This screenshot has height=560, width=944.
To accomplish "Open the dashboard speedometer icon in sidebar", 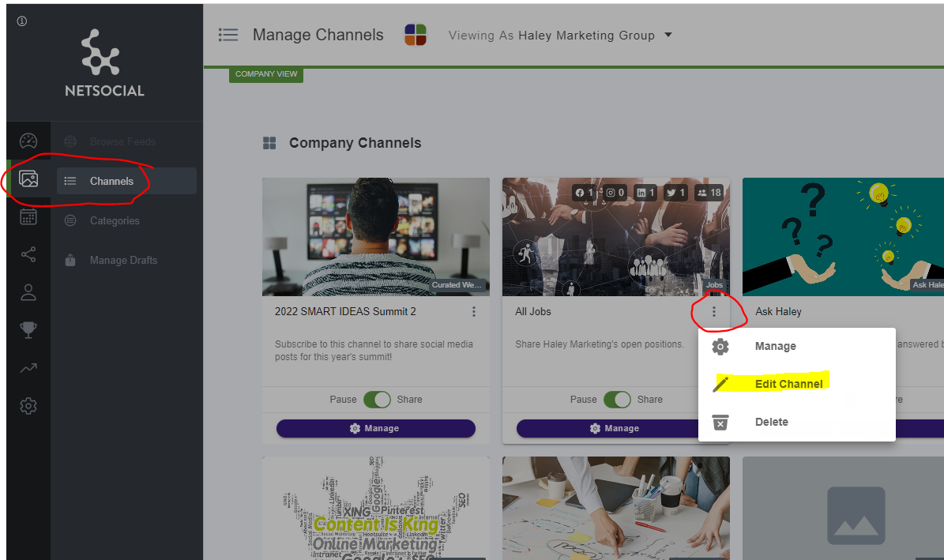I will (28, 141).
